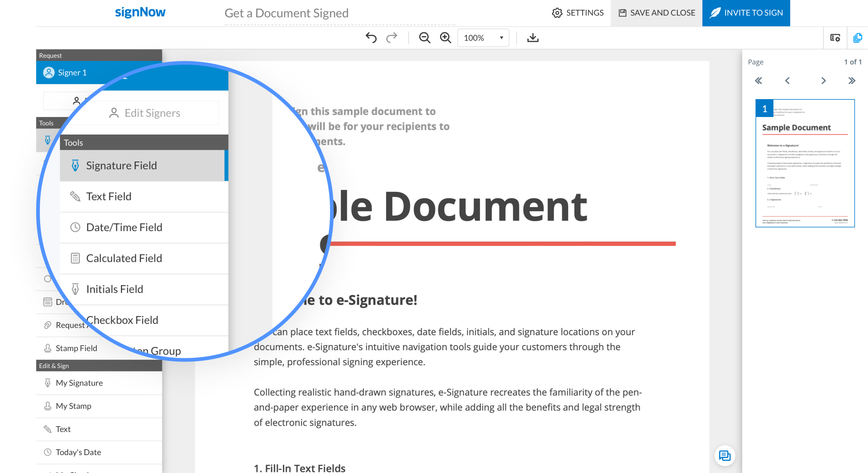Screen dimensions: 868x473
Task: Open the 100% zoom level dropdown
Action: (483, 38)
